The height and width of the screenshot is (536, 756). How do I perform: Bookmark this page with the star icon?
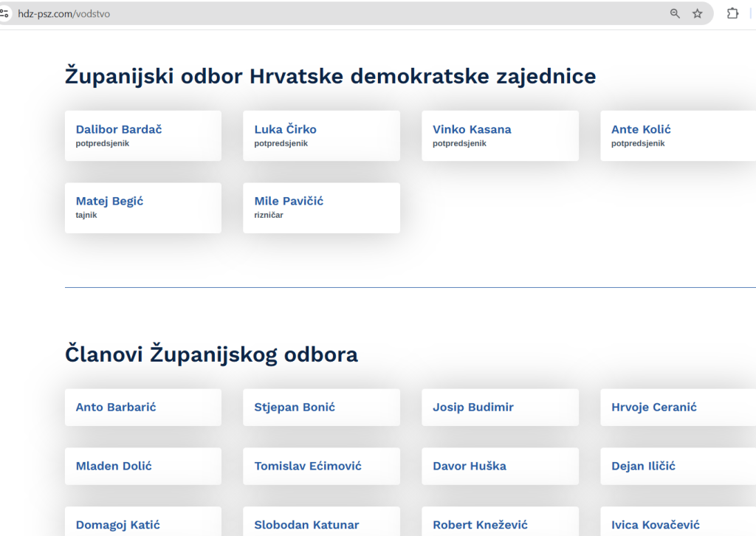click(697, 14)
